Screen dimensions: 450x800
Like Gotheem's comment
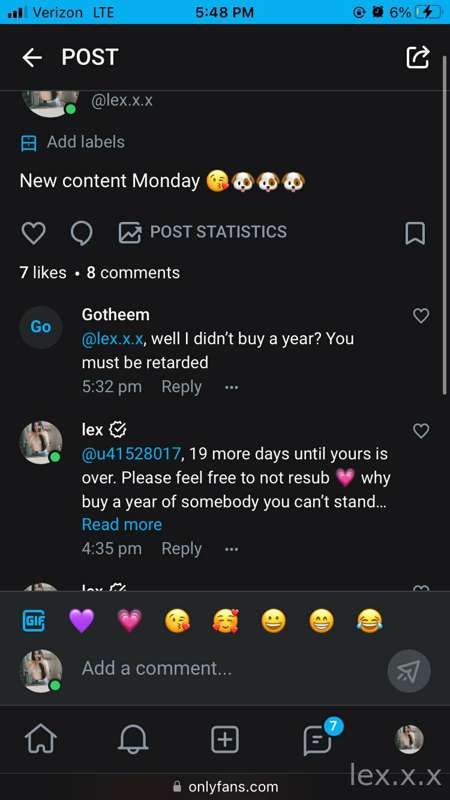tap(420, 316)
